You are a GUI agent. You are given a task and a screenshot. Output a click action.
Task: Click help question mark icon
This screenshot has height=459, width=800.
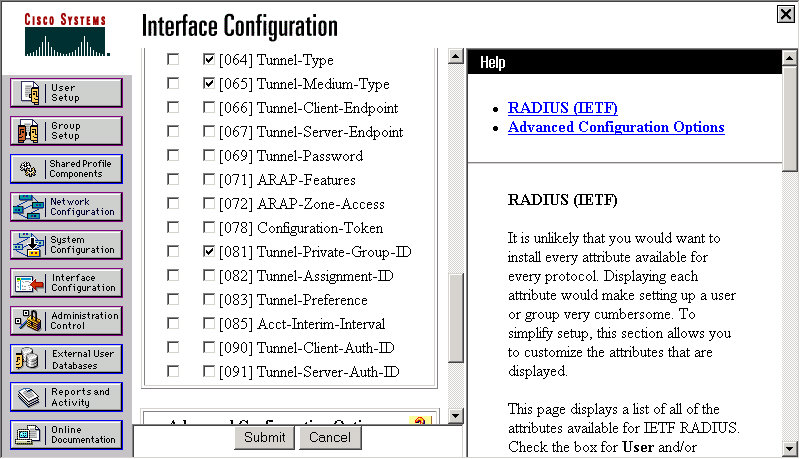[420, 421]
